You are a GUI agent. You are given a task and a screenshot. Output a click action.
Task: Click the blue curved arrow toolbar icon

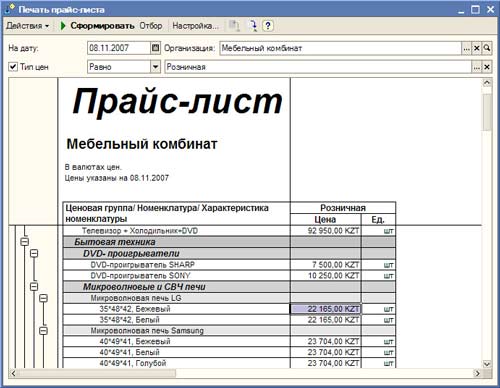point(253,26)
